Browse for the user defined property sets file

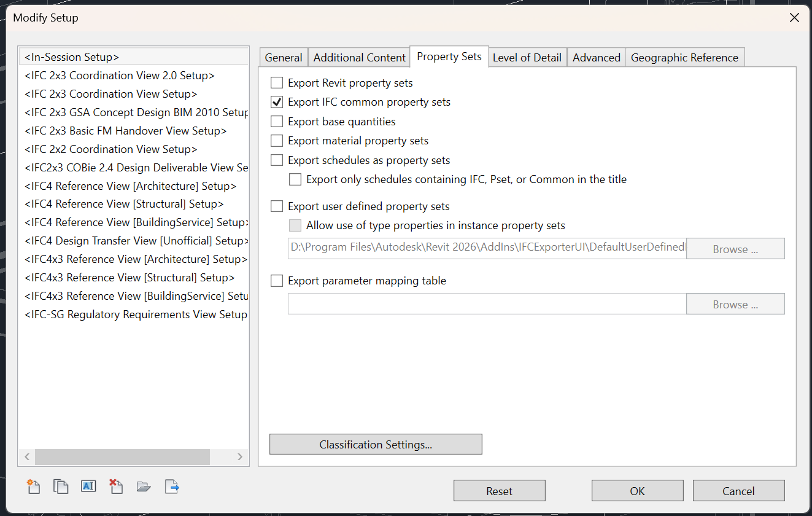point(735,249)
